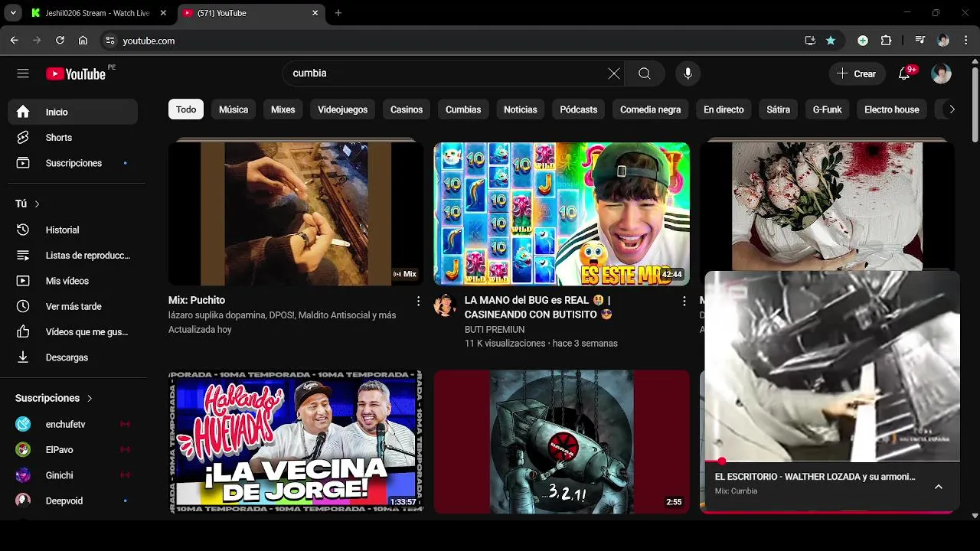Screen dimensions: 980x551
Task: Click the EL ESCRITORIO miniplayer title
Action: [x=815, y=477]
